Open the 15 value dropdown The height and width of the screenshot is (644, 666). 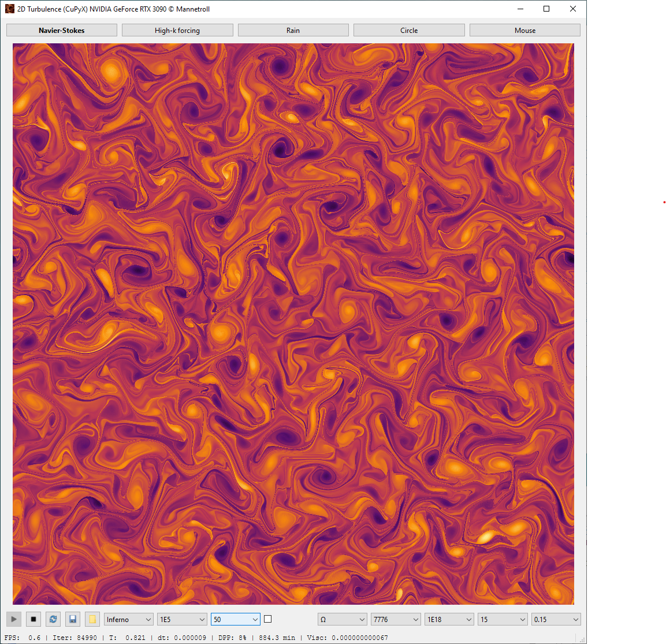tap(503, 619)
